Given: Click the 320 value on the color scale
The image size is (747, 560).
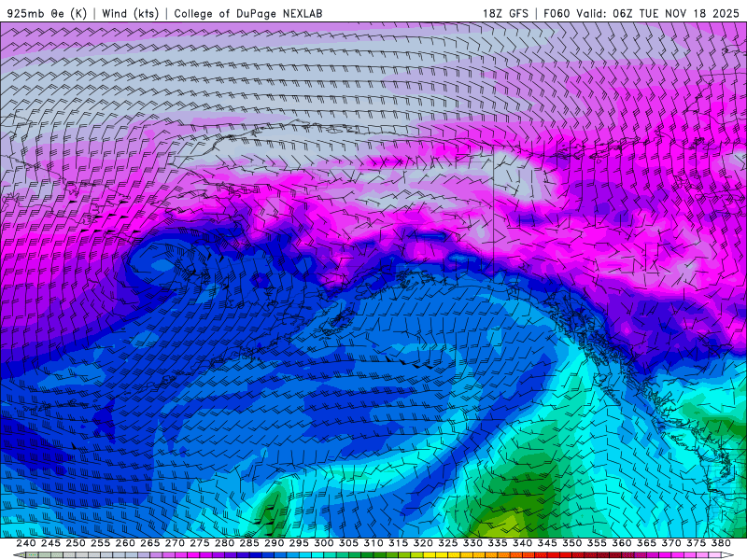Looking at the screenshot, I should click(x=423, y=543).
